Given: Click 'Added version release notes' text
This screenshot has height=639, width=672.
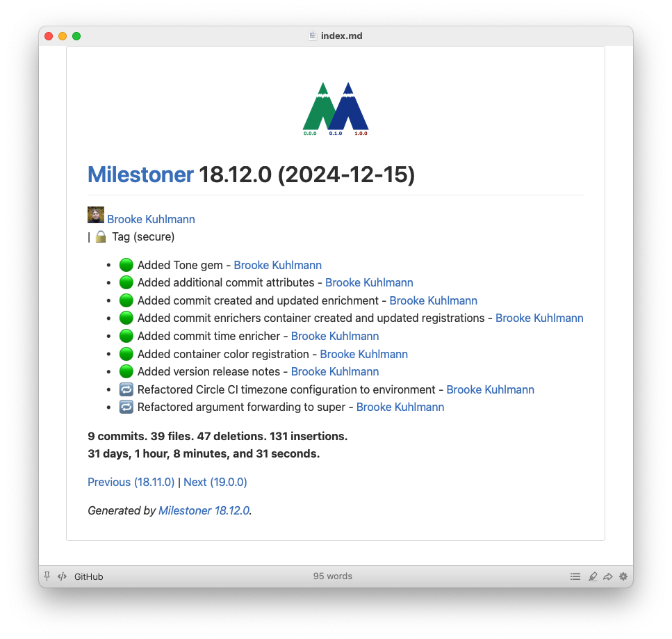Looking at the screenshot, I should (208, 371).
